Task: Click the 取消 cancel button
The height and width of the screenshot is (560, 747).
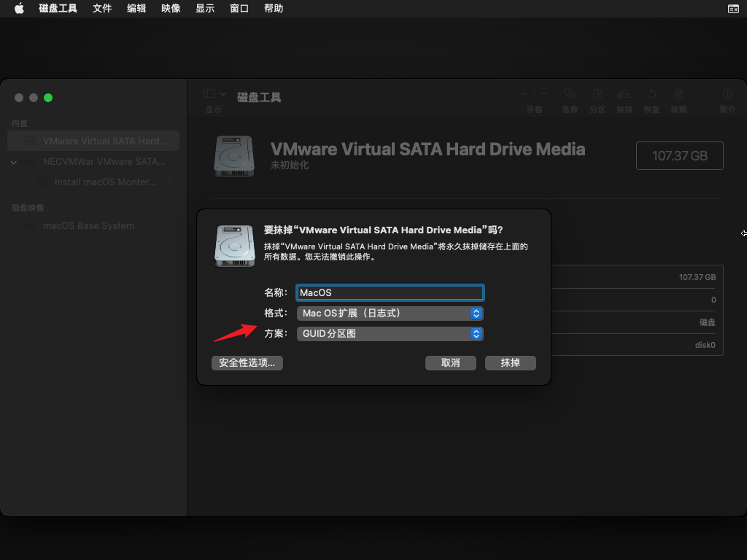Action: (x=450, y=363)
